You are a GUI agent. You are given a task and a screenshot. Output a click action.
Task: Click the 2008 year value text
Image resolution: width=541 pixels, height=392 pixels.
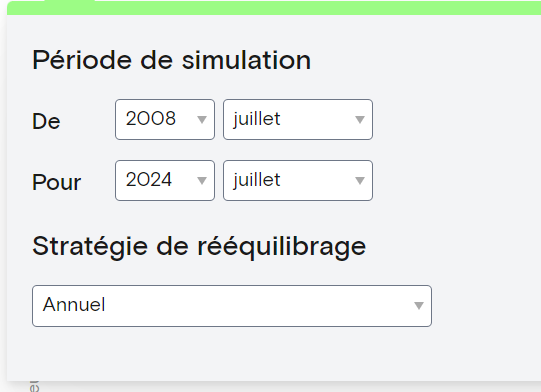coord(151,119)
